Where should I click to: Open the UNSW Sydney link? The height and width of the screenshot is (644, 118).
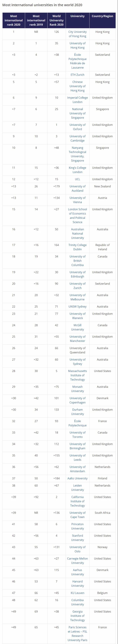point(77,307)
